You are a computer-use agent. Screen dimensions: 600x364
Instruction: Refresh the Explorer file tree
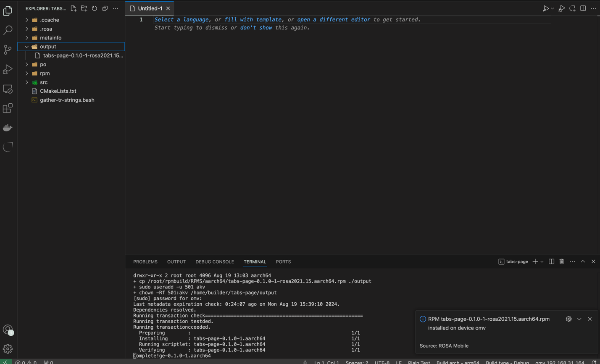(x=95, y=8)
